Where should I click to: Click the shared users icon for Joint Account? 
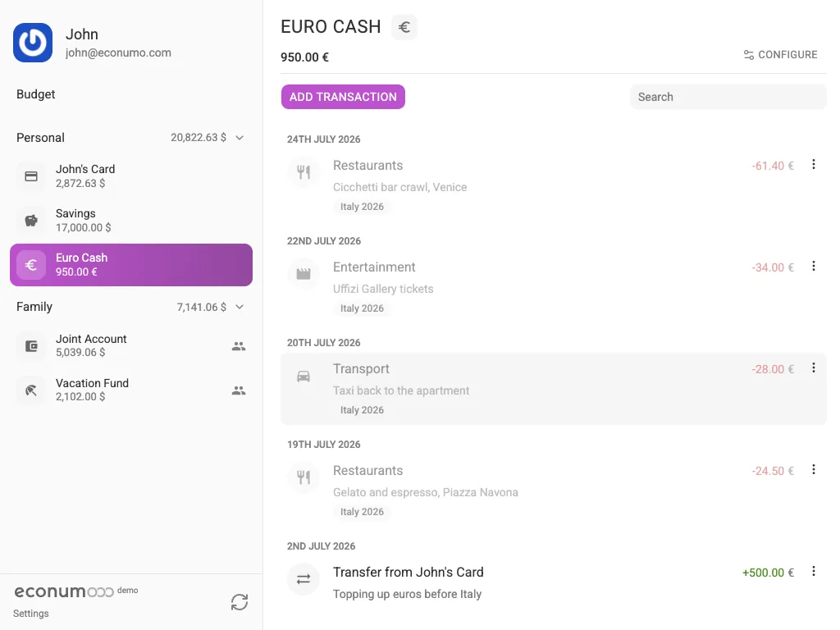239,346
